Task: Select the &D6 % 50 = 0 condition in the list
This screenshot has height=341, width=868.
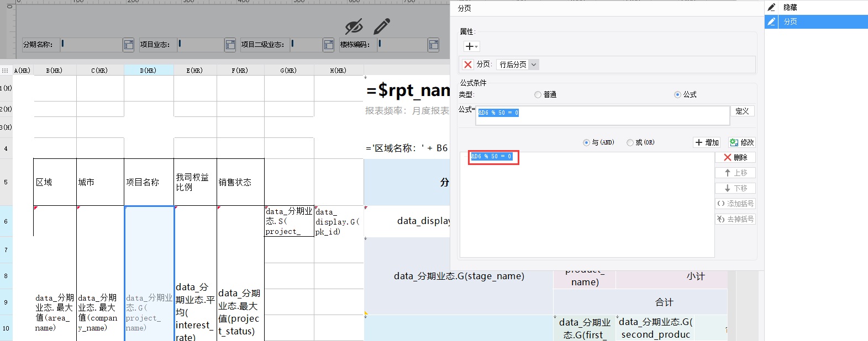Action: coord(492,157)
